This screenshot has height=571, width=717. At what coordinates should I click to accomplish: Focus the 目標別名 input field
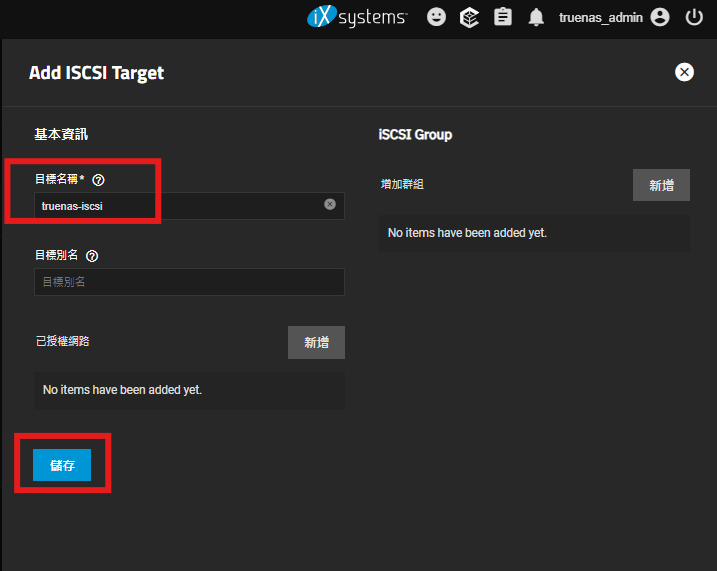tap(189, 282)
